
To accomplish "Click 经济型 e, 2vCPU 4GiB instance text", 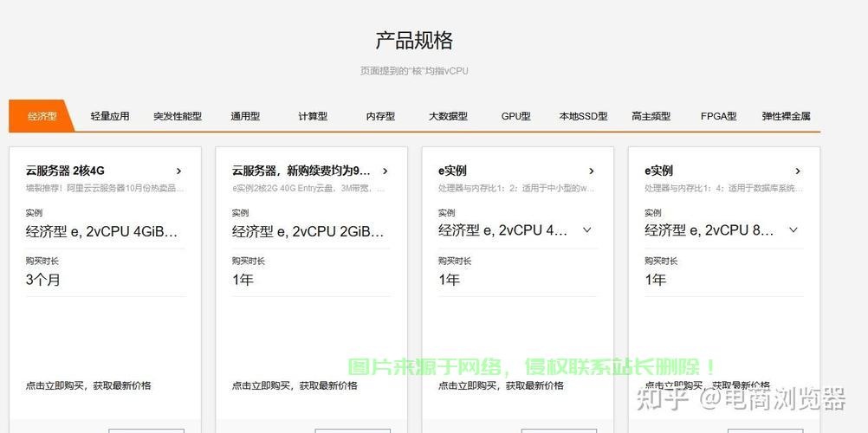I will point(102,231).
